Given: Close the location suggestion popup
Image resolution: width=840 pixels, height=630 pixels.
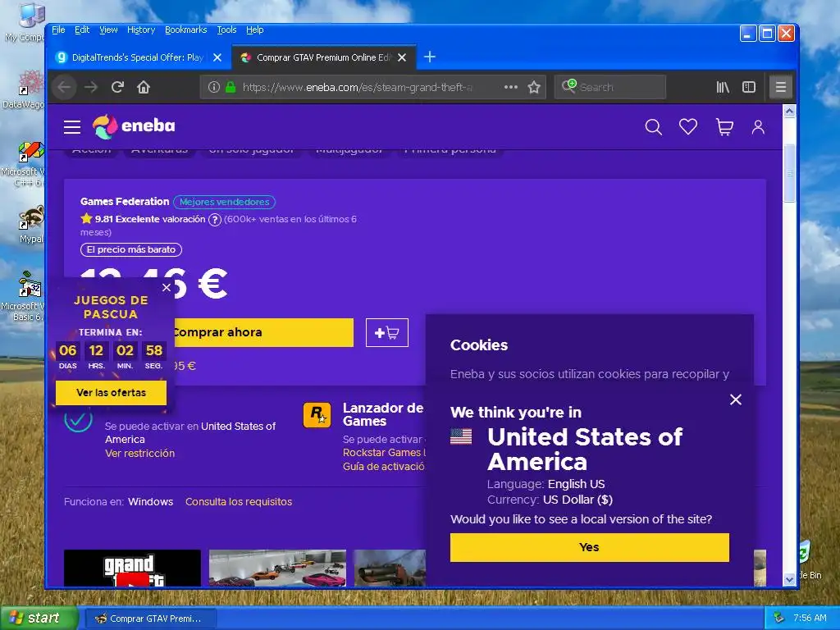Looking at the screenshot, I should click(736, 399).
